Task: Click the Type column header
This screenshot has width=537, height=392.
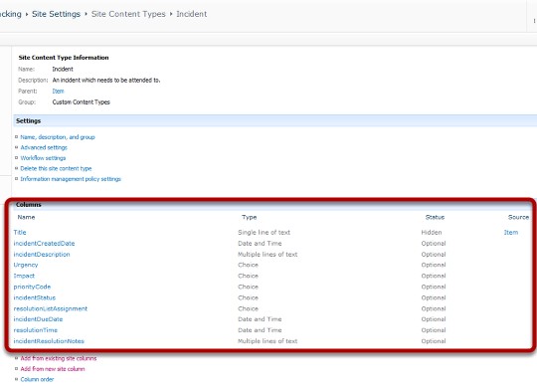Action: tap(250, 217)
